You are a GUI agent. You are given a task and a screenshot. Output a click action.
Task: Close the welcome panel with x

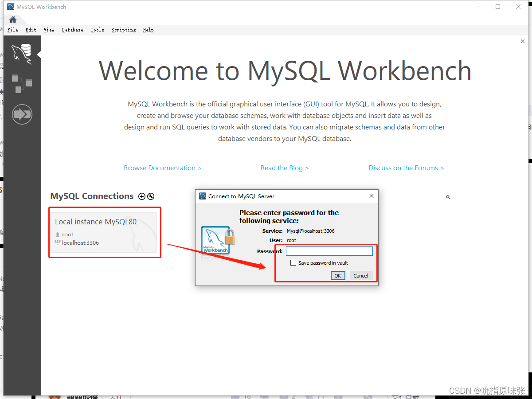click(x=523, y=41)
